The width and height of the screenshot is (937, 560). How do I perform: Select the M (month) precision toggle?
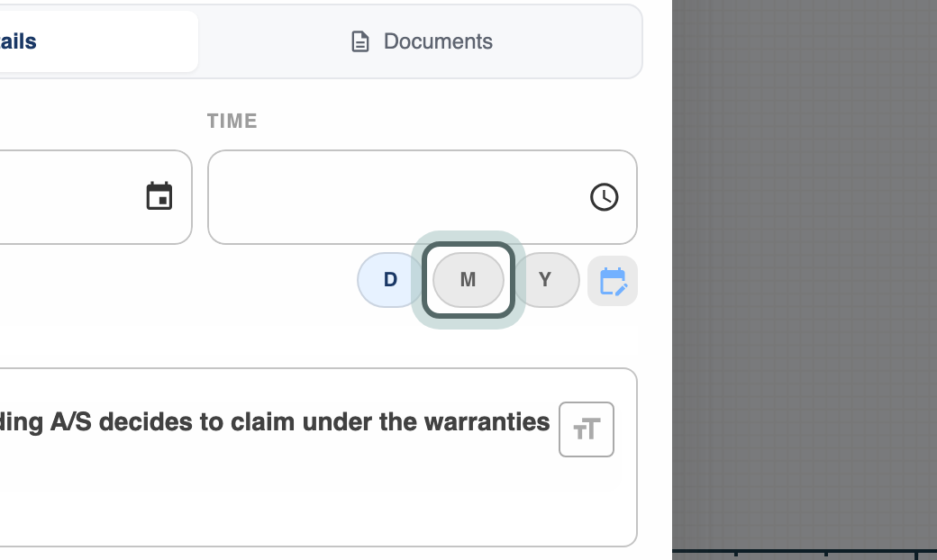468,280
